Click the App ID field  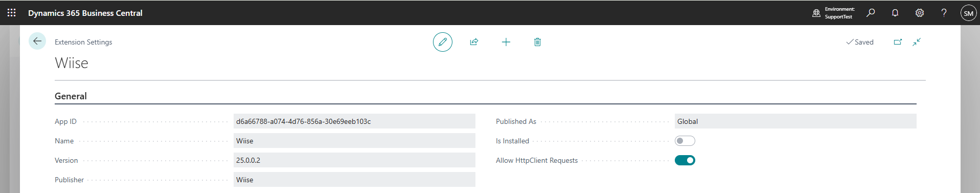point(354,121)
